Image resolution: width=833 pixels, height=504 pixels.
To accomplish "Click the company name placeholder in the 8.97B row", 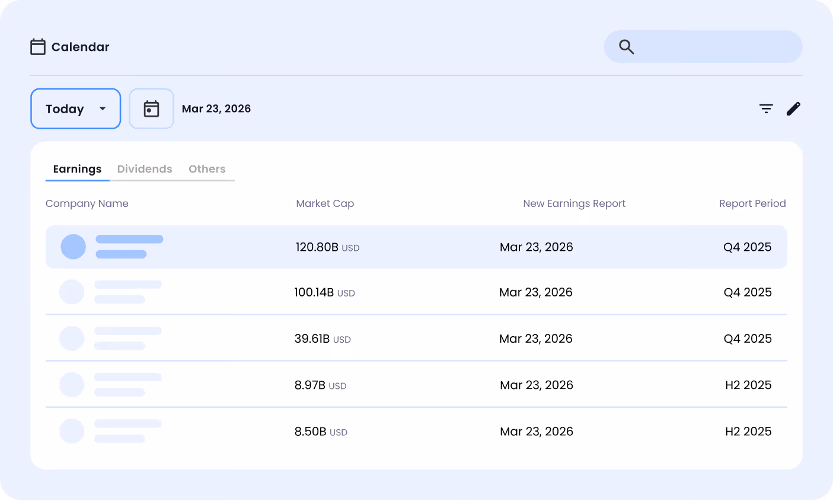I will tap(128, 385).
